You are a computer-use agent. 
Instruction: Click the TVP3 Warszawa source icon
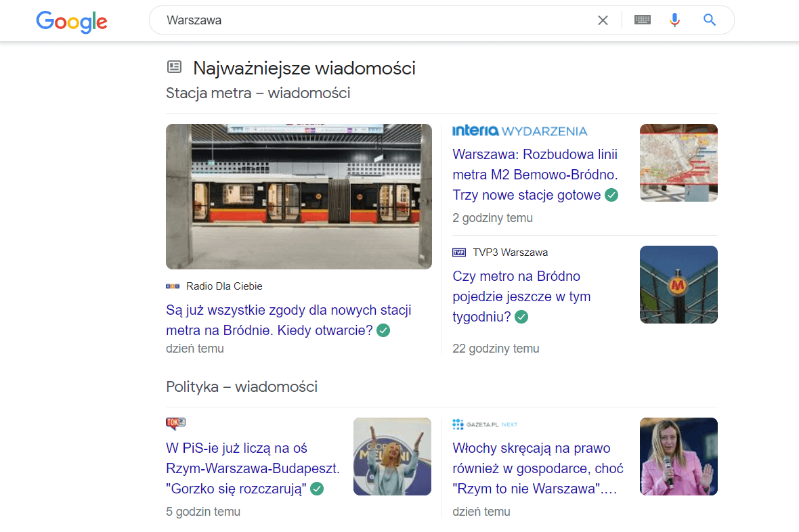tap(459, 252)
